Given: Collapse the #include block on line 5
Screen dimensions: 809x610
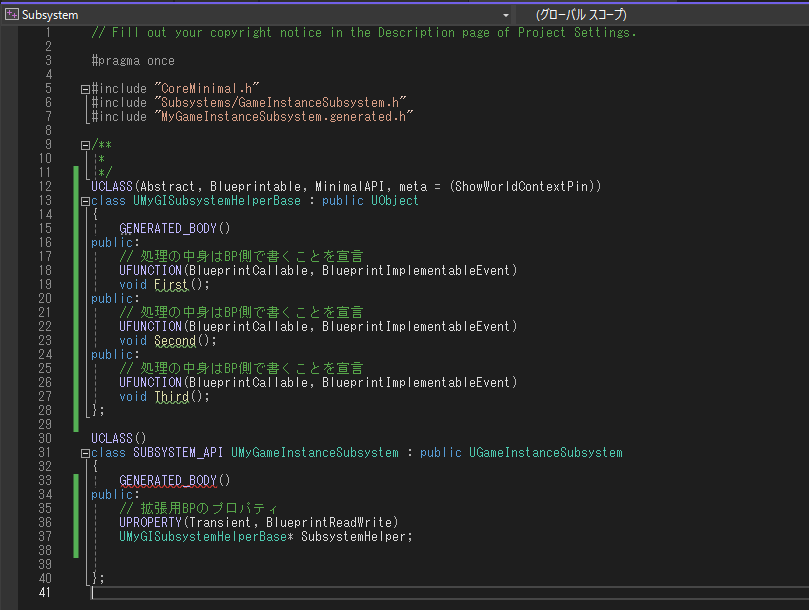Looking at the screenshot, I should pyautogui.click(x=85, y=89).
